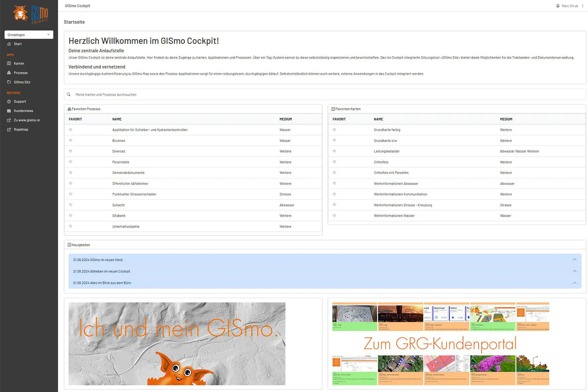Click the Marc Strub user name
The height and width of the screenshot is (392, 588).
[x=570, y=6]
